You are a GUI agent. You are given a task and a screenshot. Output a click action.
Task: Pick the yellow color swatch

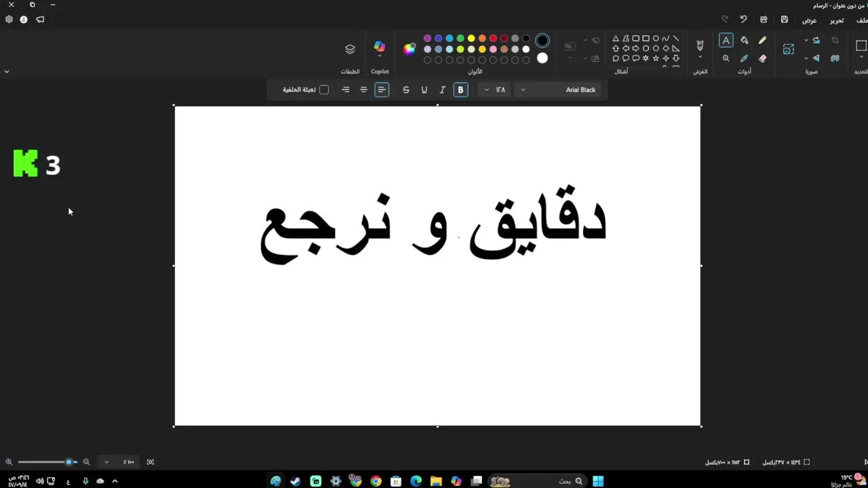pyautogui.click(x=471, y=39)
